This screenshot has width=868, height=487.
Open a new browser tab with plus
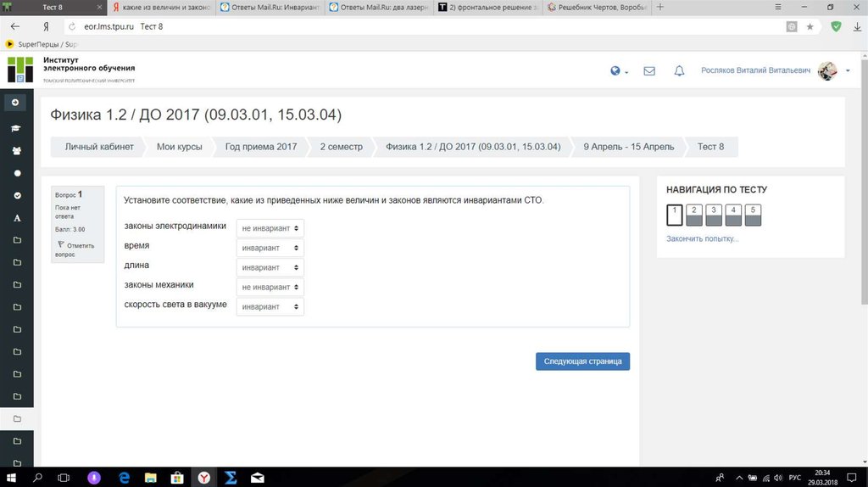tap(659, 7)
